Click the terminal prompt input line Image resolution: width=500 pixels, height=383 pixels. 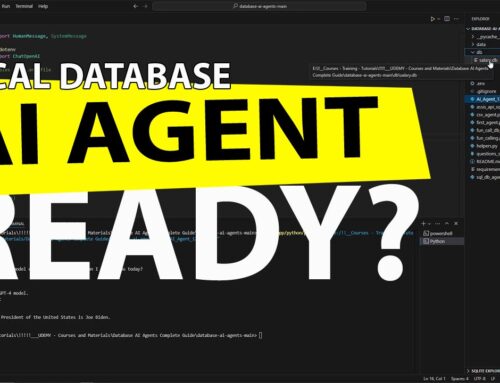[131, 335]
